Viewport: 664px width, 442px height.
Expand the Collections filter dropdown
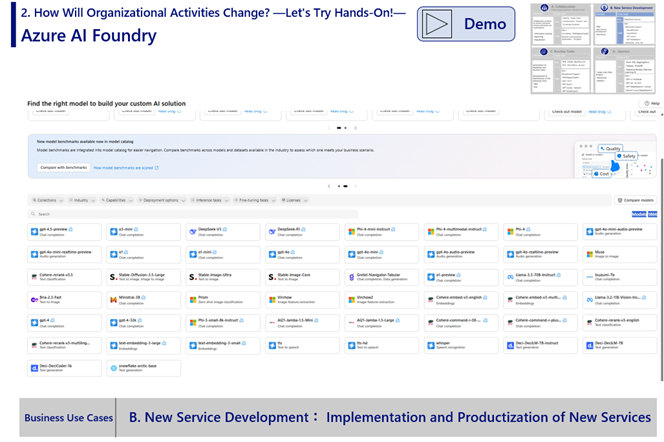click(48, 200)
